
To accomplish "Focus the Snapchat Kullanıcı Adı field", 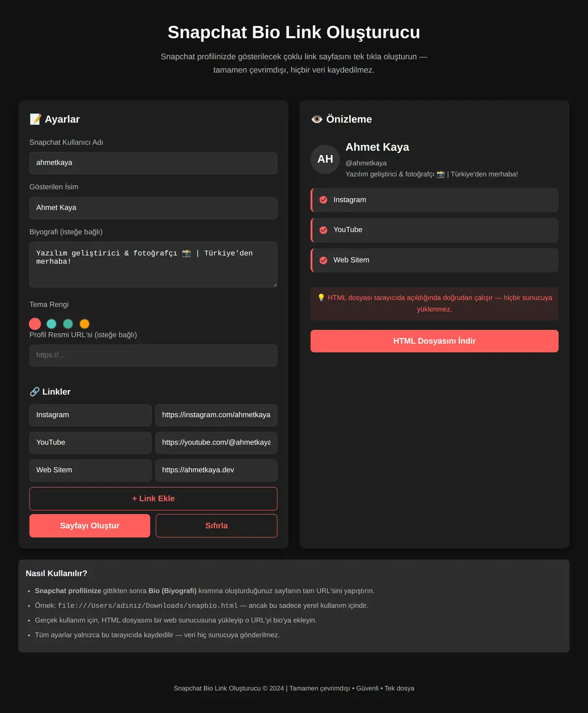I will pos(153,163).
